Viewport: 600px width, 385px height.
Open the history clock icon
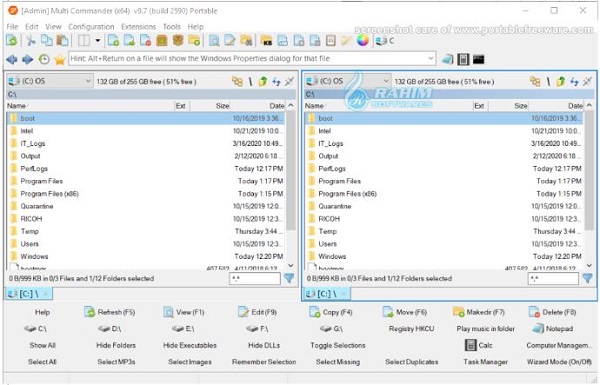[44, 59]
